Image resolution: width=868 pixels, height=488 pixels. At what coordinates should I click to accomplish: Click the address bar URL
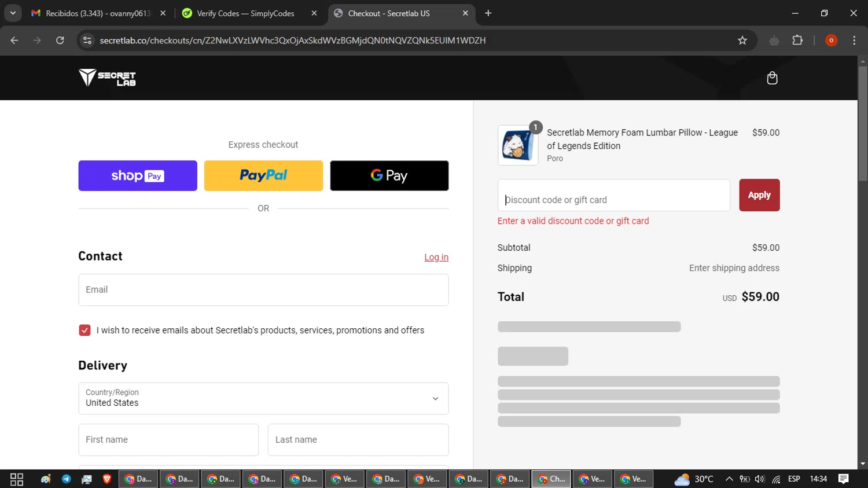(292, 41)
